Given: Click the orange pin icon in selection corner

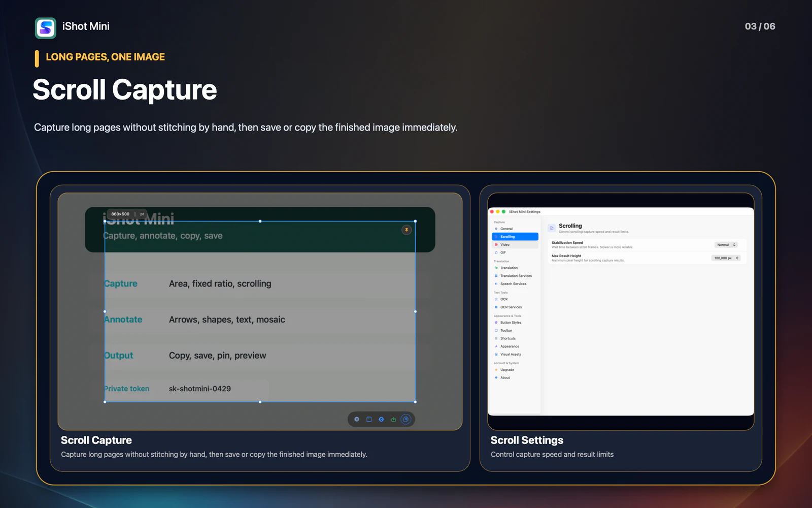Looking at the screenshot, I should point(407,230).
